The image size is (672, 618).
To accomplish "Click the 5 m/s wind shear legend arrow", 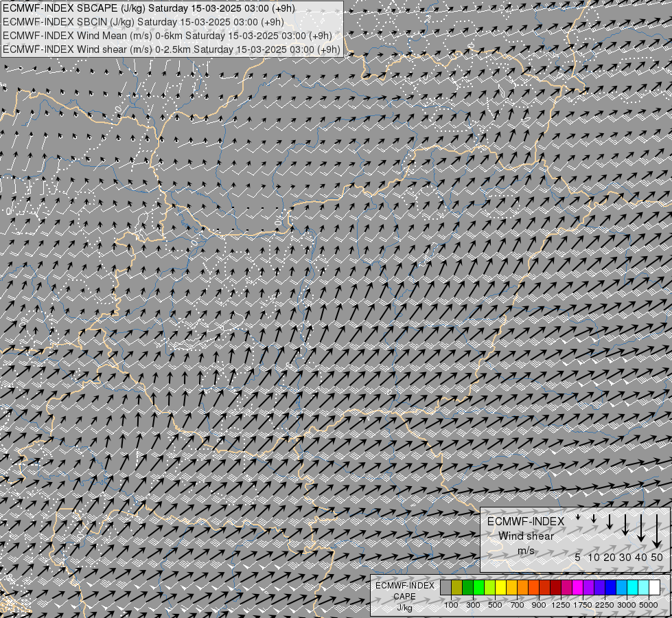I will pos(578,517).
